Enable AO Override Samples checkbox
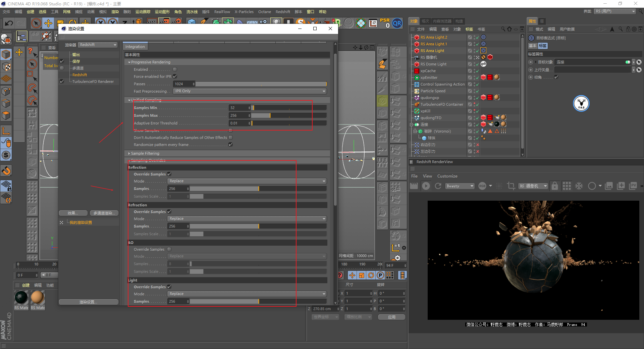The image size is (644, 349). [x=169, y=249]
